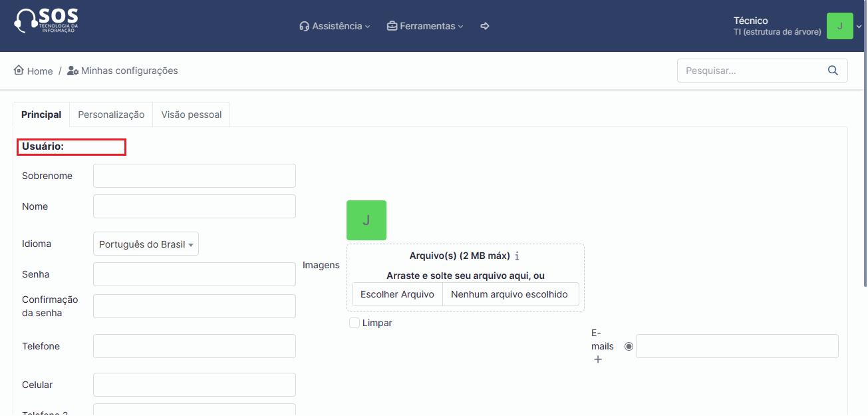Click the SOS logo in header
This screenshot has width=868, height=416.
pyautogui.click(x=46, y=21)
